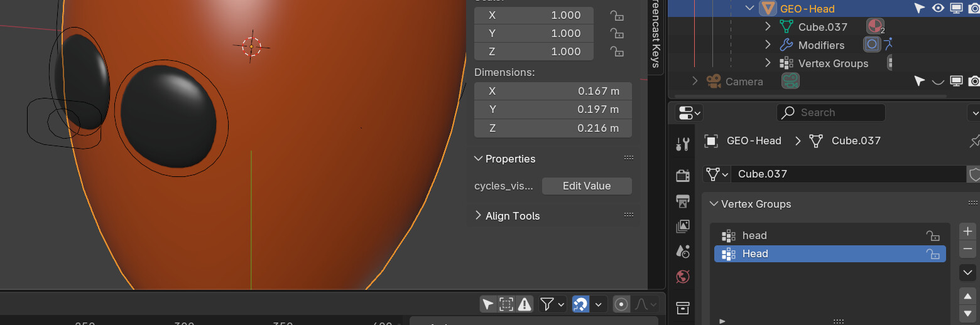Open the Scene properties tab icon
980x325 pixels.
683,251
